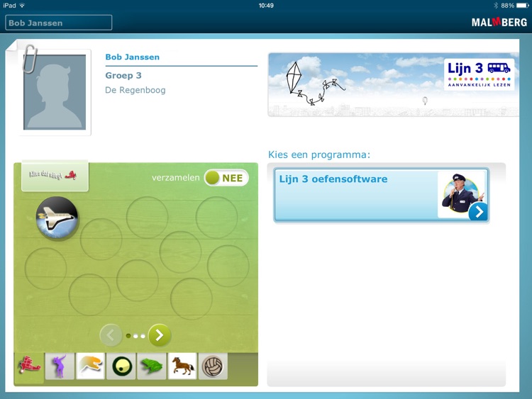Click the page indicator dots
Image resolution: width=532 pixels, height=399 pixels.
(x=135, y=336)
